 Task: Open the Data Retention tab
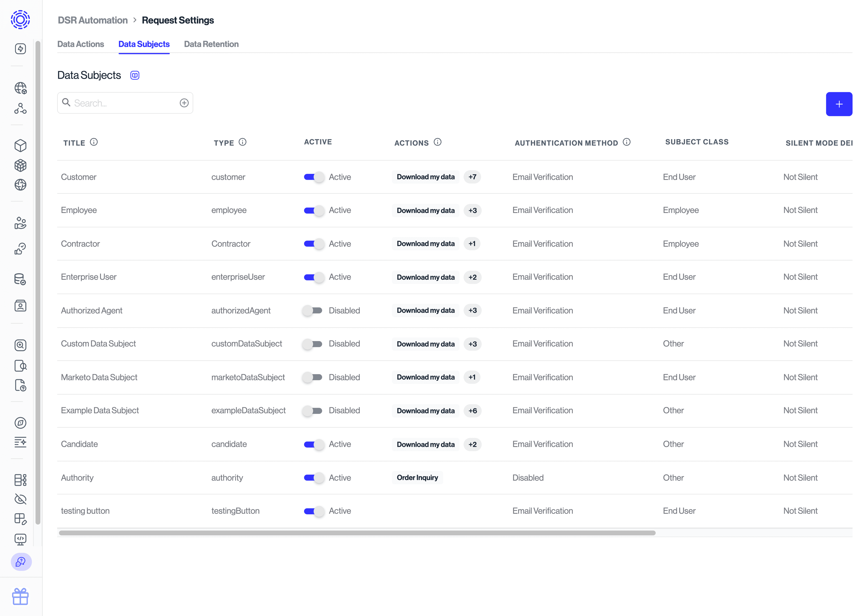[211, 44]
